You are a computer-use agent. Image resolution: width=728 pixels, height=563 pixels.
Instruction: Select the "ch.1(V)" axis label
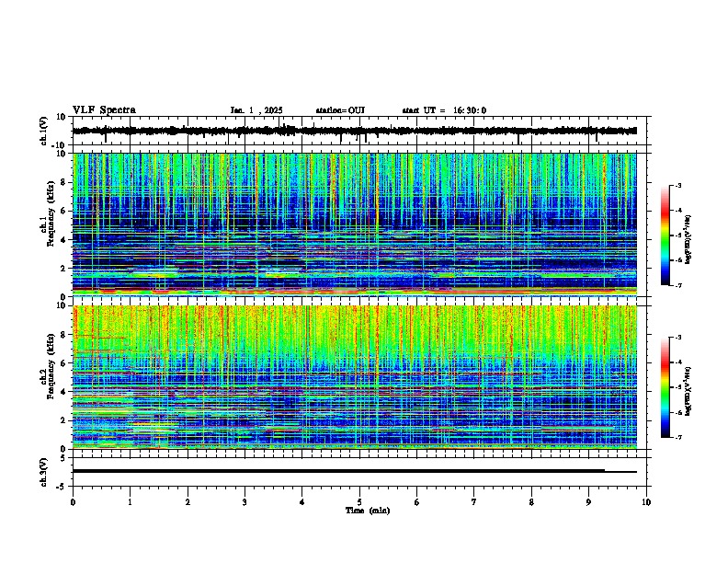pos(44,131)
